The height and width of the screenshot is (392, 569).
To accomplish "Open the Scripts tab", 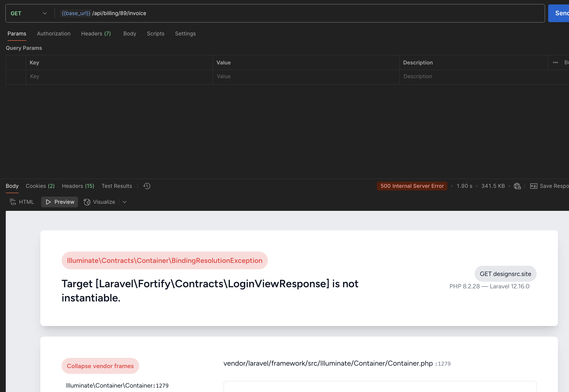I will click(156, 34).
